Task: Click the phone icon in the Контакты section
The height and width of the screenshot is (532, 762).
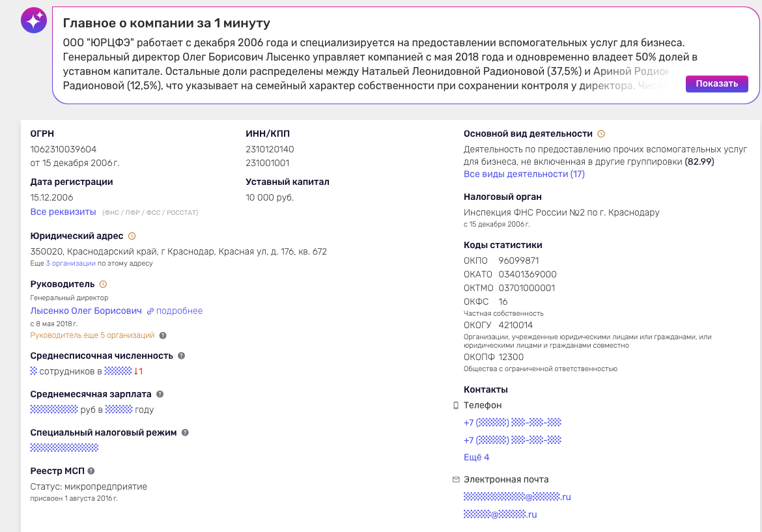Action: pos(455,404)
